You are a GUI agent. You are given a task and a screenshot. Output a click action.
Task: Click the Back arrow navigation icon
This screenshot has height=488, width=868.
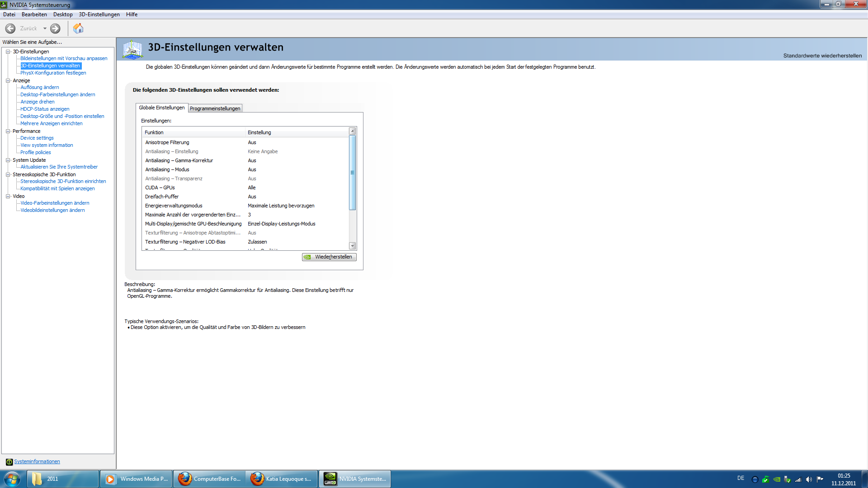pos(10,28)
